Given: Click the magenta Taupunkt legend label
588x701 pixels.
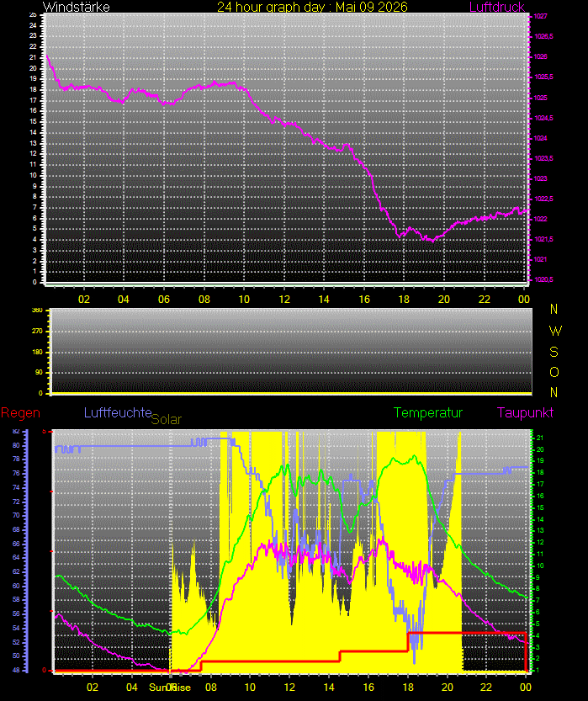Looking at the screenshot, I should tap(525, 412).
